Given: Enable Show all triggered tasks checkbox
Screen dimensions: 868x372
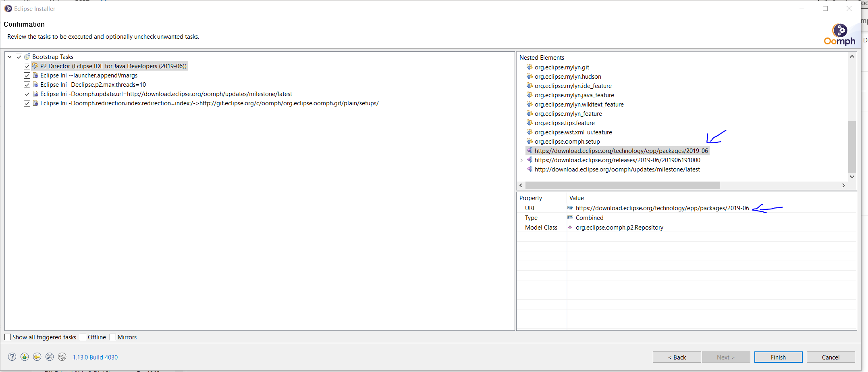Looking at the screenshot, I should tap(8, 337).
